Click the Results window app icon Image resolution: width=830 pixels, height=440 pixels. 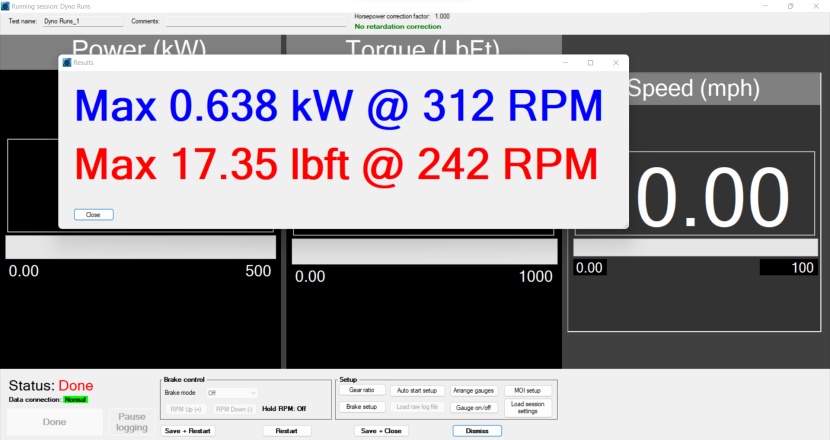point(67,62)
